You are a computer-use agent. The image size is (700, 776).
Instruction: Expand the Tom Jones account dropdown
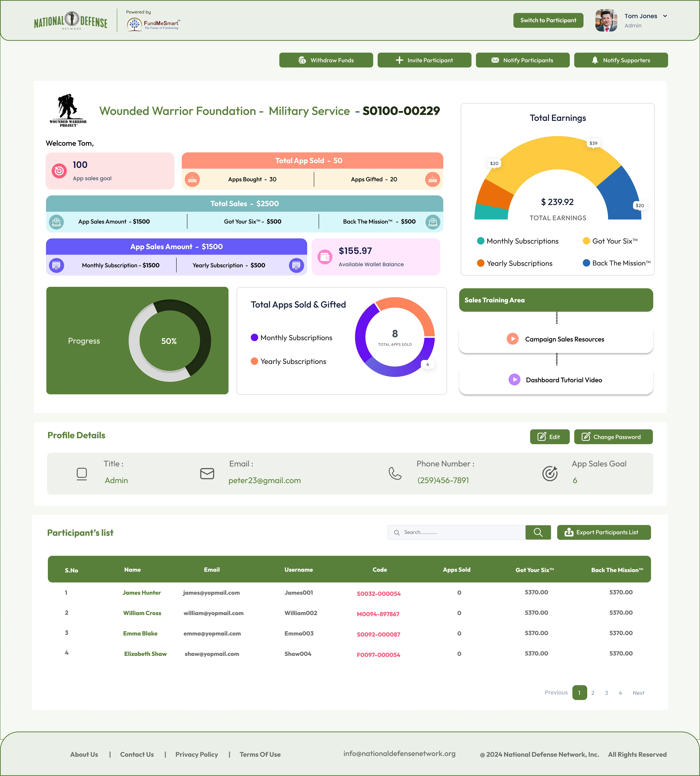[x=665, y=16]
